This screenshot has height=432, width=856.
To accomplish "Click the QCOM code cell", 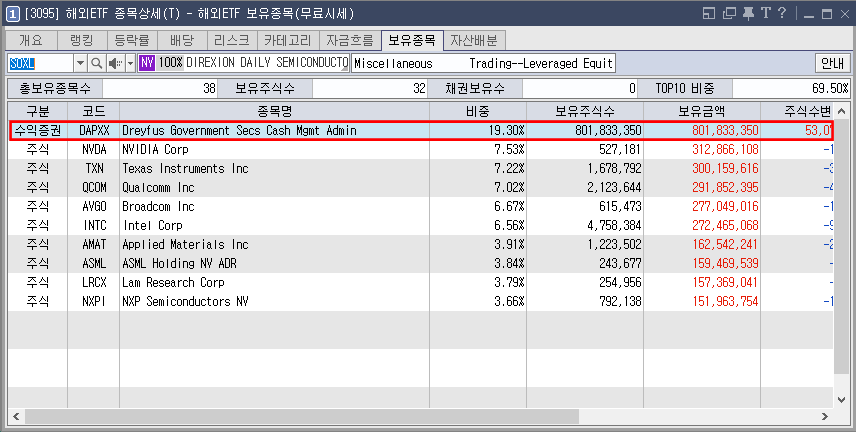I will pos(94,188).
